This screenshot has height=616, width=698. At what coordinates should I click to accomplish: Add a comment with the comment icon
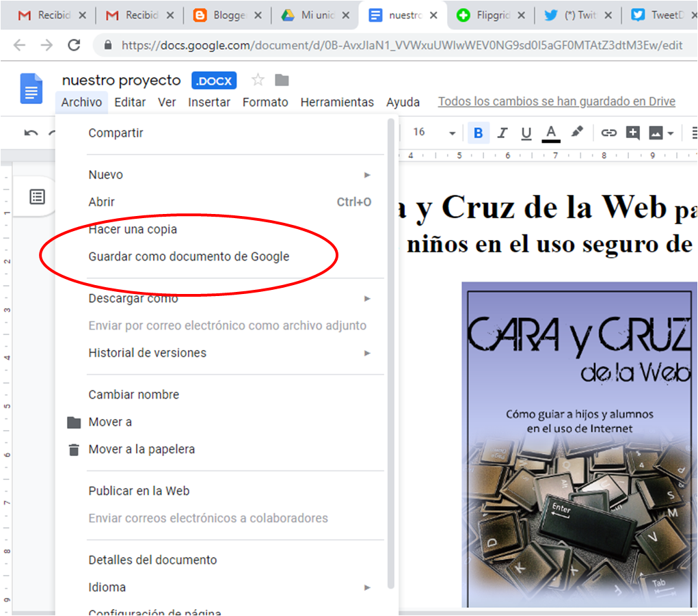(x=634, y=133)
